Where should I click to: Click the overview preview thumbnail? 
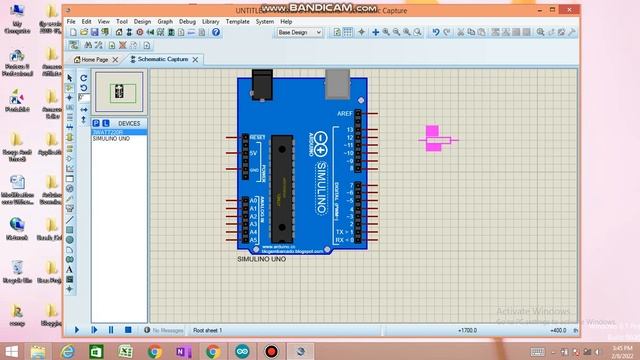(119, 92)
